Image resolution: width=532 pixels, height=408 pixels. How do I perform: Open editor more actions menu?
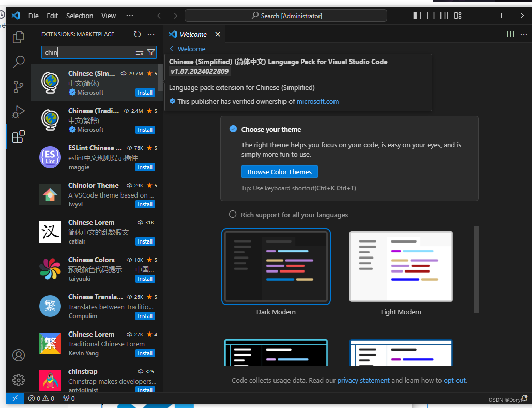click(x=524, y=34)
